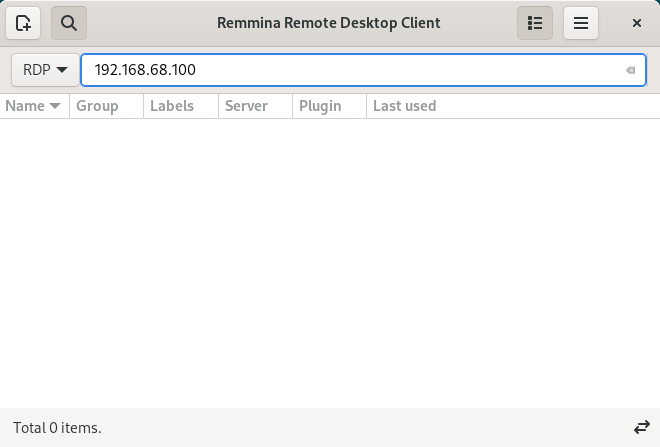Screen dimensions: 660x447
Task: Switch the connection list view mode
Action: tap(534, 22)
